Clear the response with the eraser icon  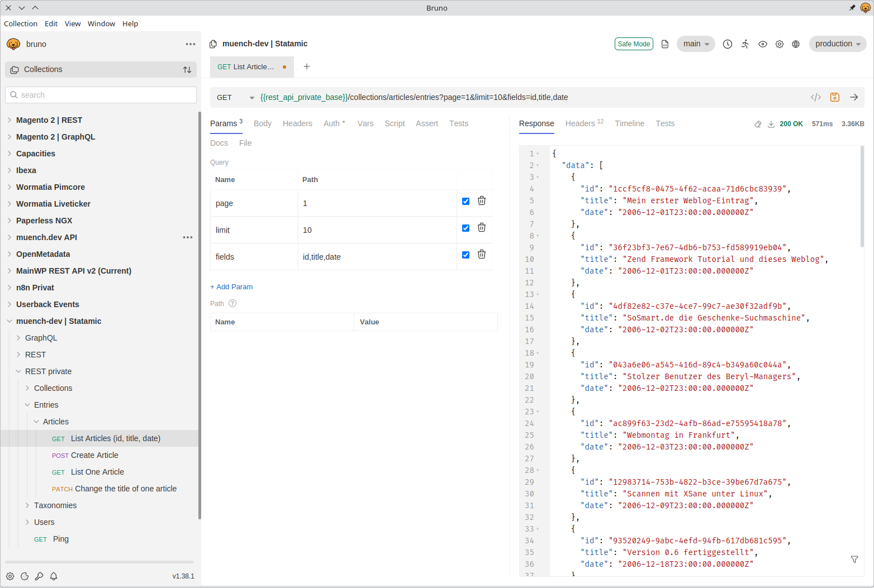[x=758, y=124]
